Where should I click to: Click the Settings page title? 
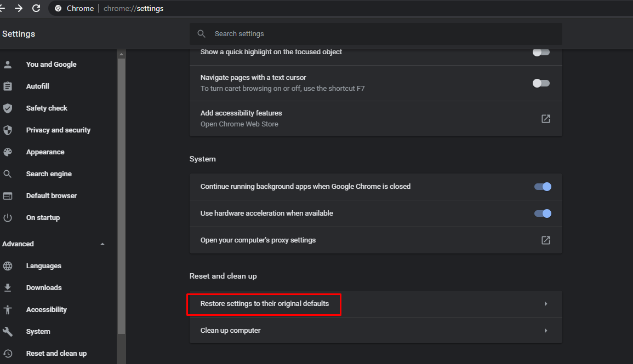pyautogui.click(x=19, y=34)
